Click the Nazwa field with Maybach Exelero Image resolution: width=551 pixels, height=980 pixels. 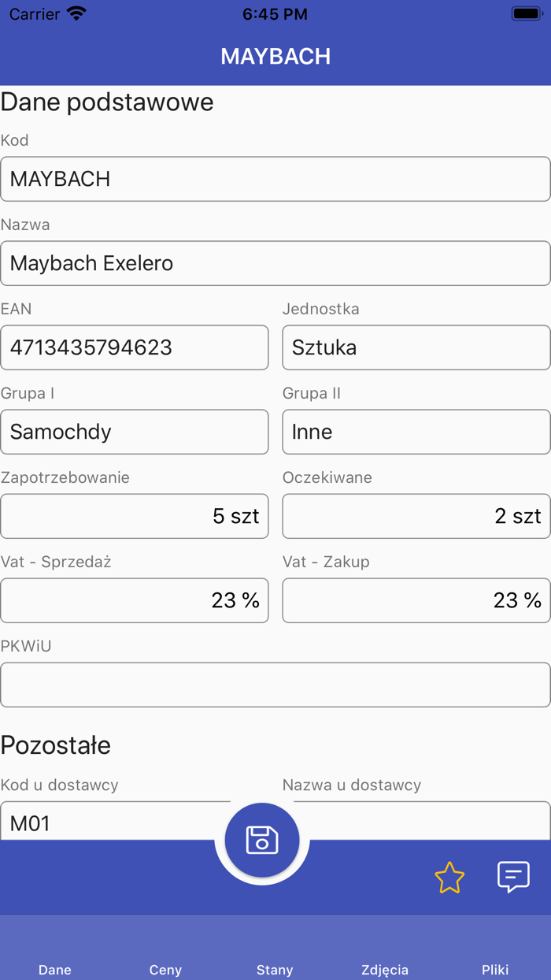(x=275, y=263)
